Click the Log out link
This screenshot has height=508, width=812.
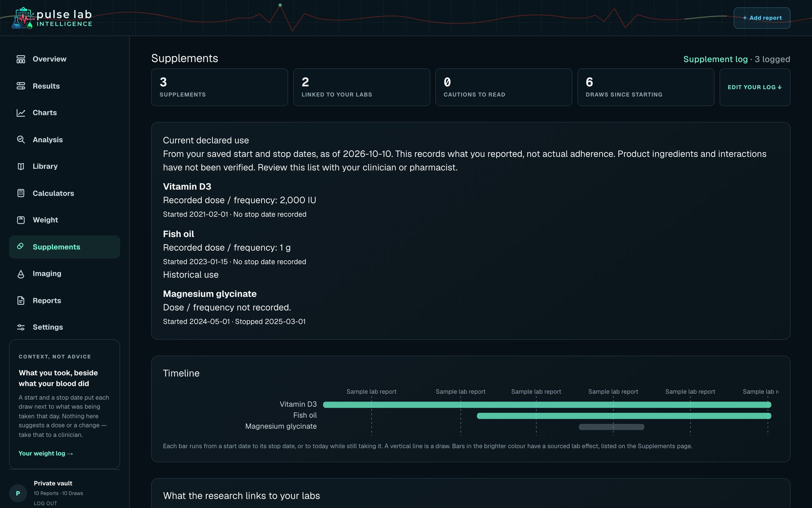45,504
